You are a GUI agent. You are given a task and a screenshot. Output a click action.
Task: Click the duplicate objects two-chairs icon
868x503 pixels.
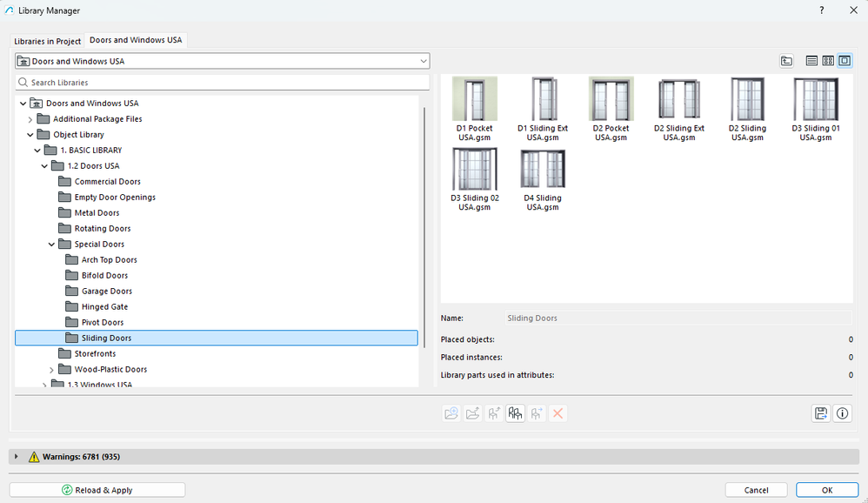pyautogui.click(x=516, y=413)
